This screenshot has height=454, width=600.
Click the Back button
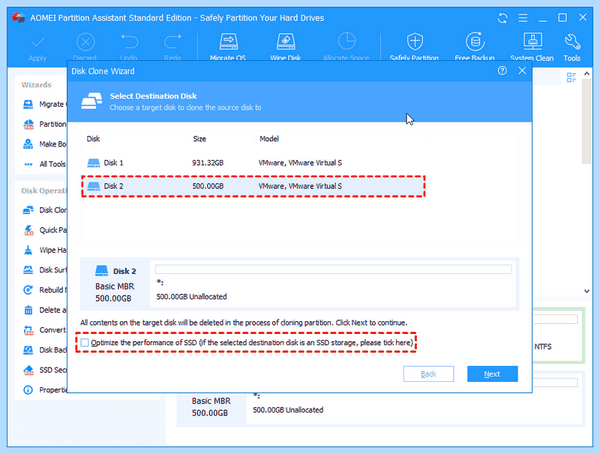(x=428, y=374)
